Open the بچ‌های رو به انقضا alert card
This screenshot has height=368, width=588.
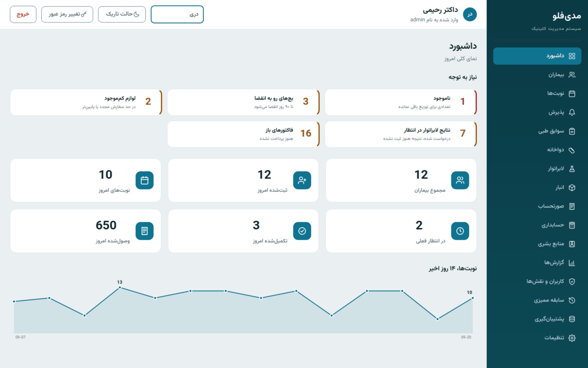click(x=243, y=102)
